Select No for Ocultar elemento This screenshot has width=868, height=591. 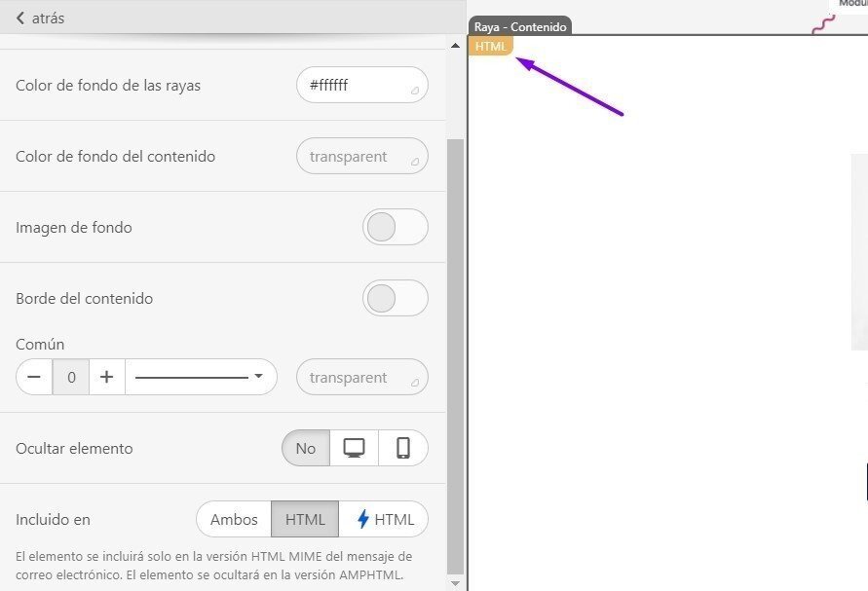305,448
